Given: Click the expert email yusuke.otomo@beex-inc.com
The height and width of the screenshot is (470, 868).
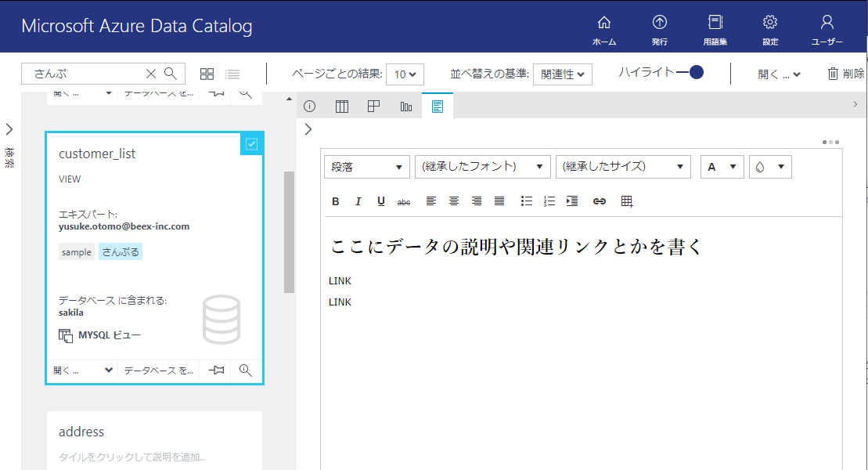Looking at the screenshot, I should [x=124, y=226].
